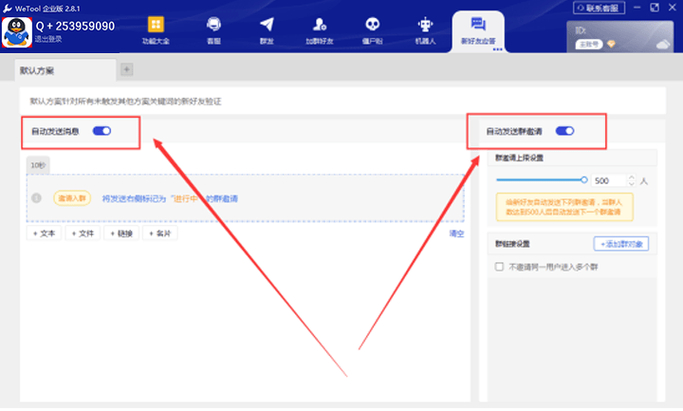Click the 联系客服 button

pyautogui.click(x=599, y=8)
